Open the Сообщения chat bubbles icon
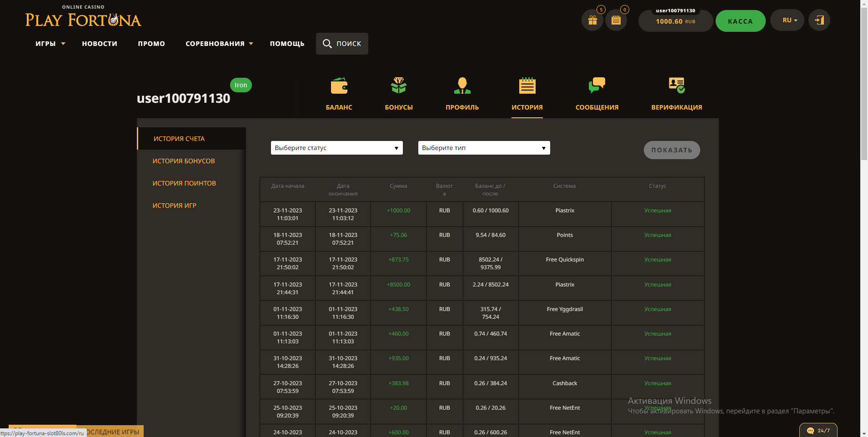This screenshot has width=868, height=437. (597, 85)
